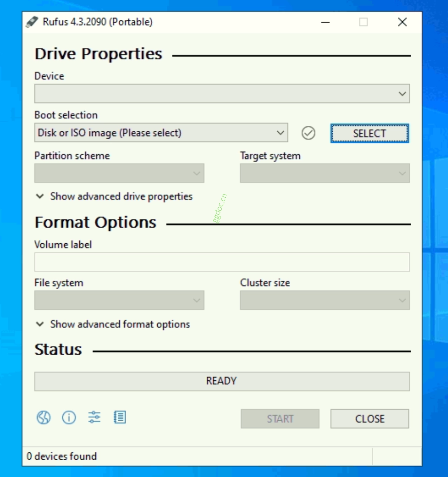
Task: Open the Partition scheme dropdown
Action: [x=119, y=173]
